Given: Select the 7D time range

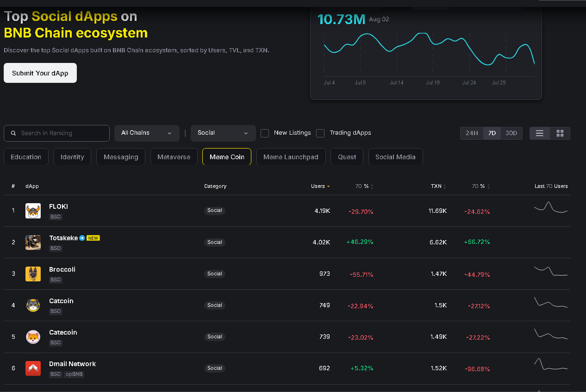Looking at the screenshot, I should pos(492,133).
